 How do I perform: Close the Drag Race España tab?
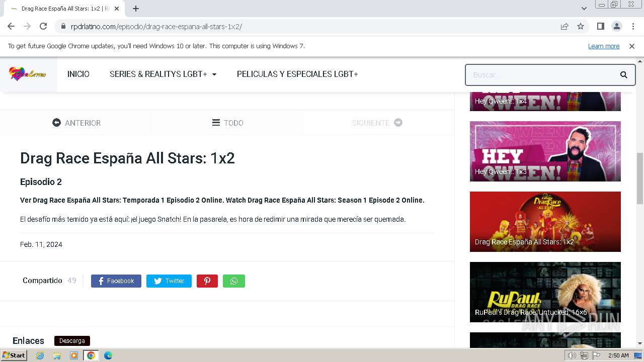point(117,9)
